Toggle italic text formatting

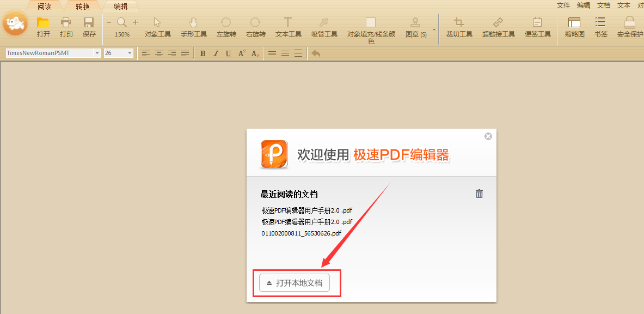tap(216, 53)
